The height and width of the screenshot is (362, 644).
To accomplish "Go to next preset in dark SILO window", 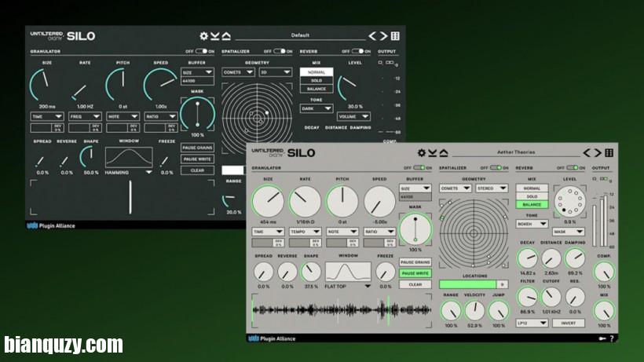I will click(383, 36).
